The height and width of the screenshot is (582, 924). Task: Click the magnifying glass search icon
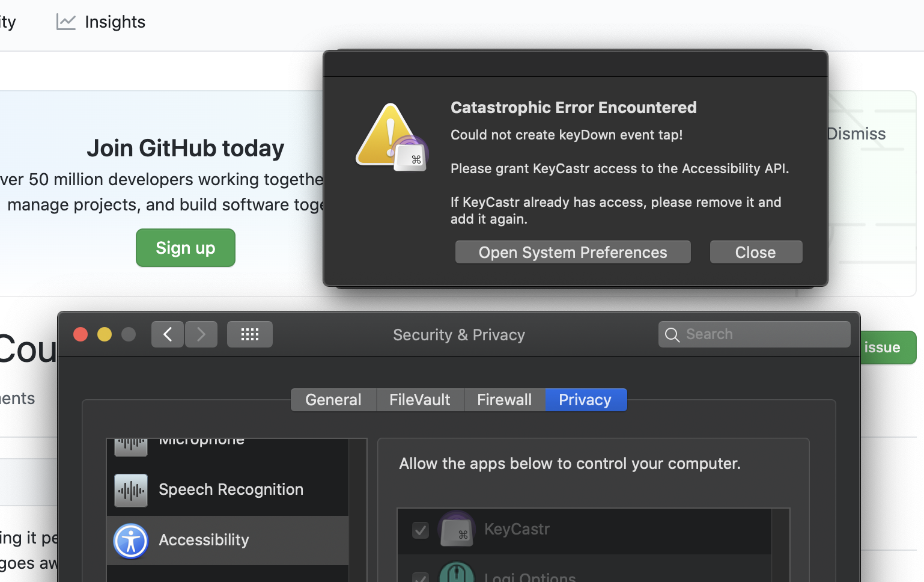pos(672,335)
